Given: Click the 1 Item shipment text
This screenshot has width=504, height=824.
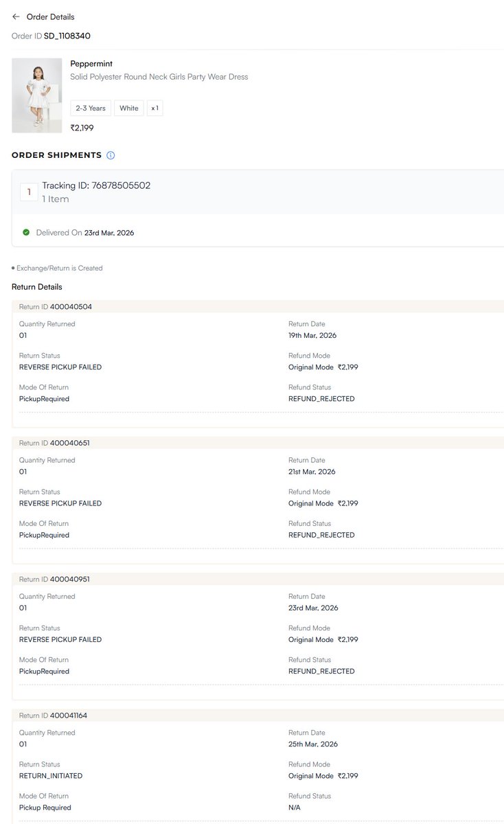Looking at the screenshot, I should coord(56,199).
